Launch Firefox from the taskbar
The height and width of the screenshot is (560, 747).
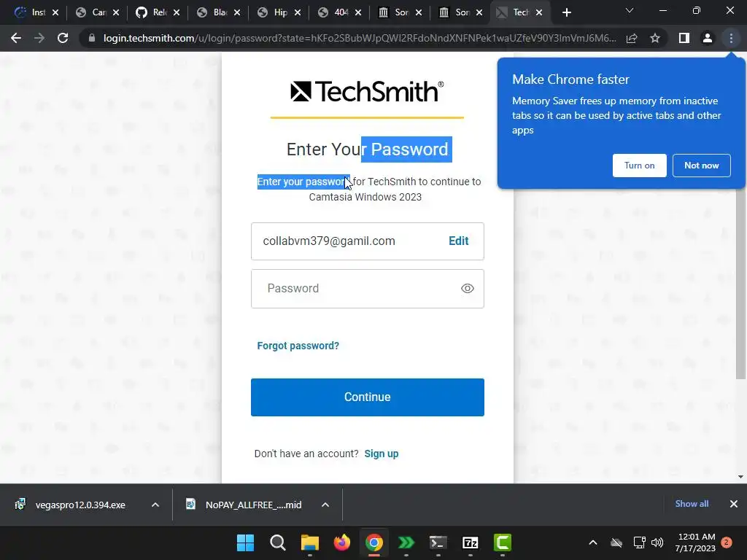tap(342, 542)
